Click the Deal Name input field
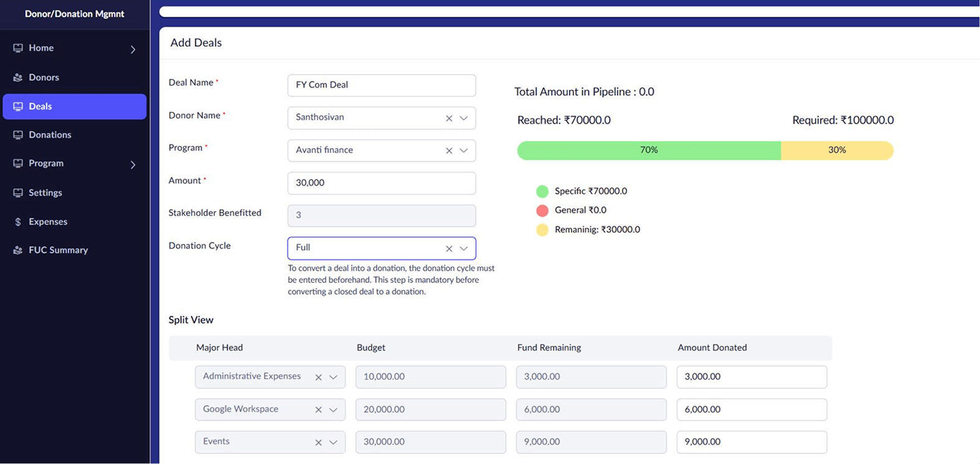 [381, 85]
